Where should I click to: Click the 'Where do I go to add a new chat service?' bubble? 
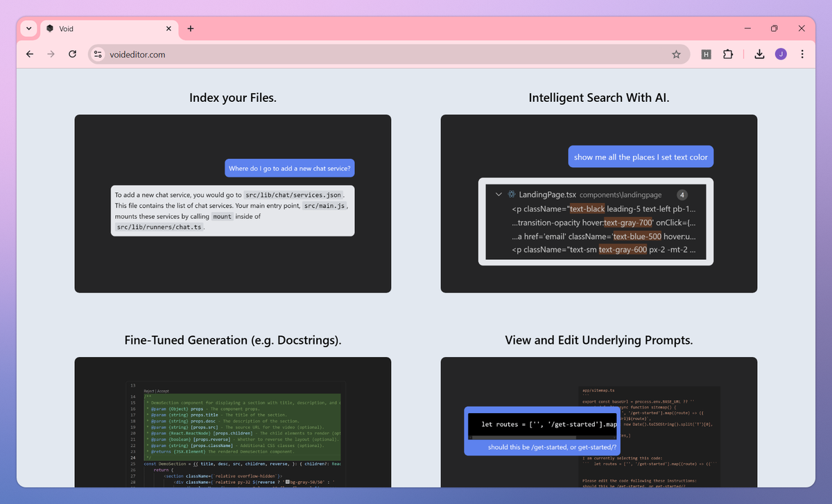(289, 168)
